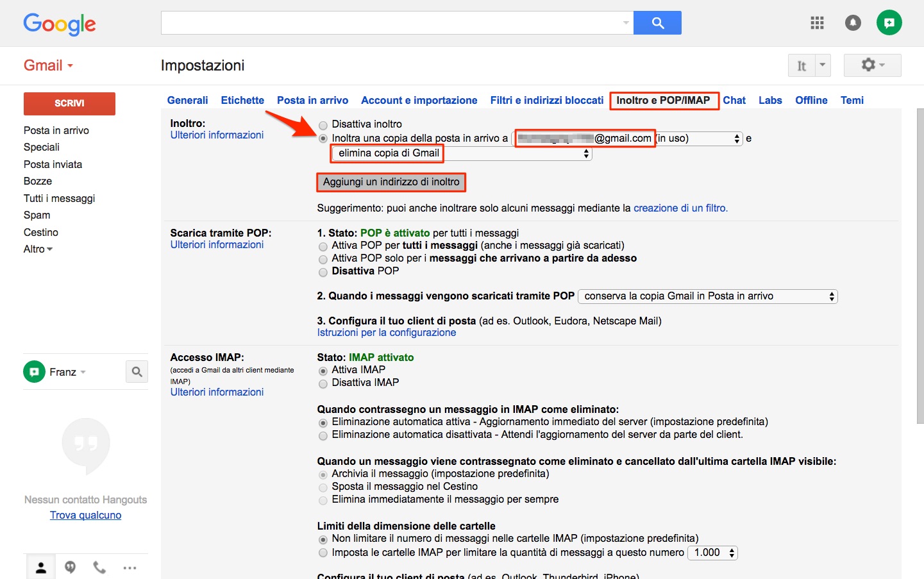Open 'Istruzioni per la configurazione' link
The image size is (924, 579).
pos(387,332)
